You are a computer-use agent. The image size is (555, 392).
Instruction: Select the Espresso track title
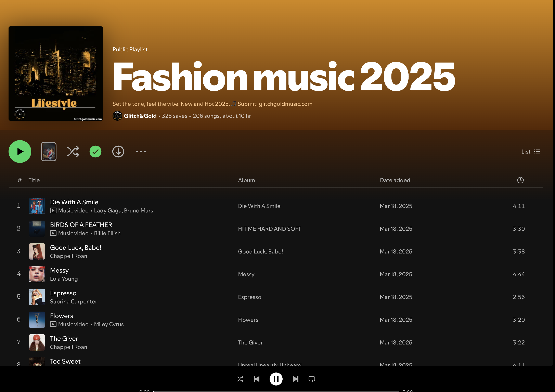[63, 293]
